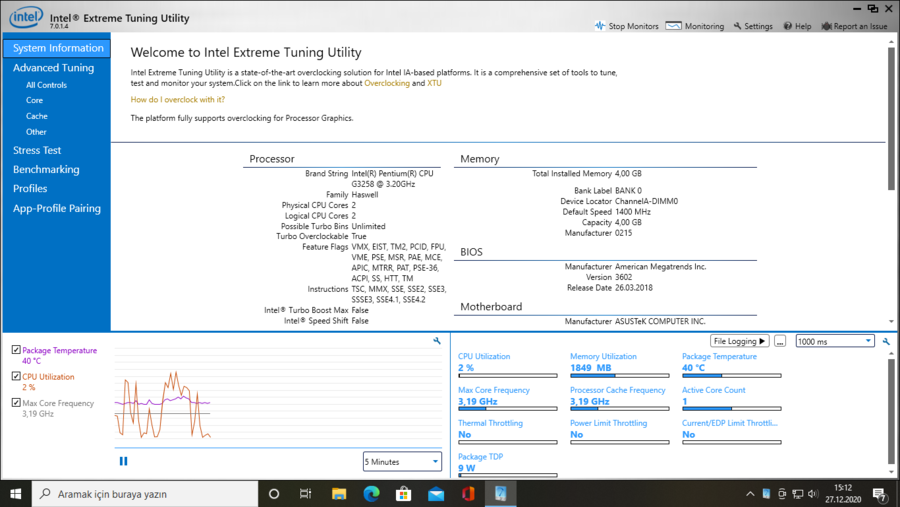Click the Intel logo in title bar
The image size is (900, 507).
(26, 17)
